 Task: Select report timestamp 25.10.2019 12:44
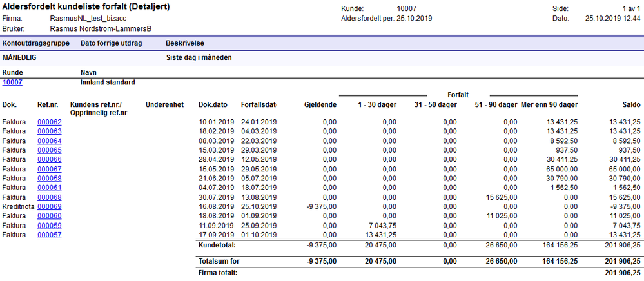coord(613,19)
